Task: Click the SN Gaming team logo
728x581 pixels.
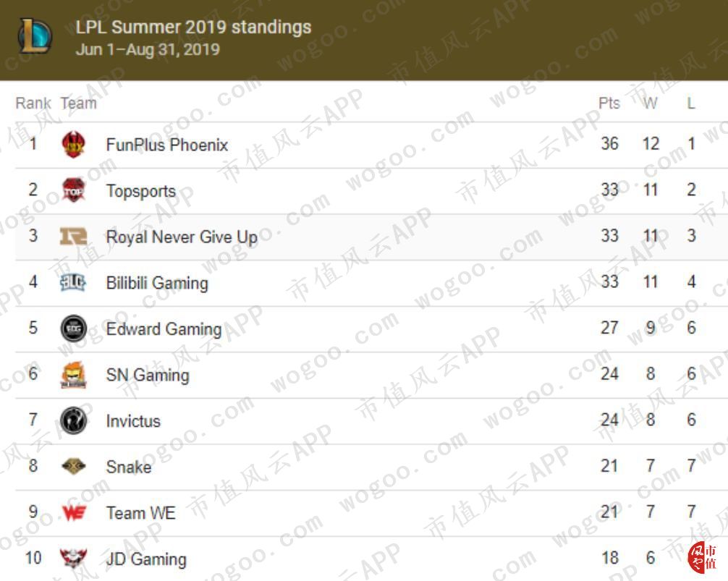Action: point(73,375)
